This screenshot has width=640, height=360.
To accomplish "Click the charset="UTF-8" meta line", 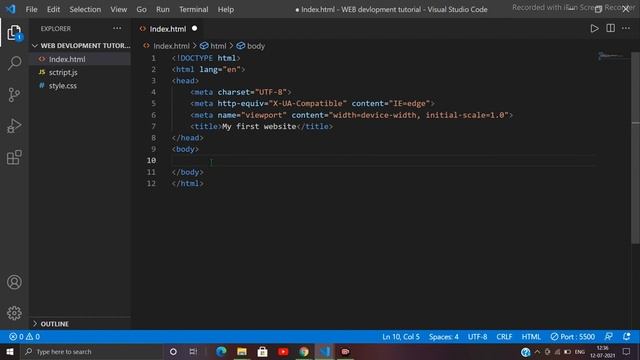I will (x=241, y=92).
